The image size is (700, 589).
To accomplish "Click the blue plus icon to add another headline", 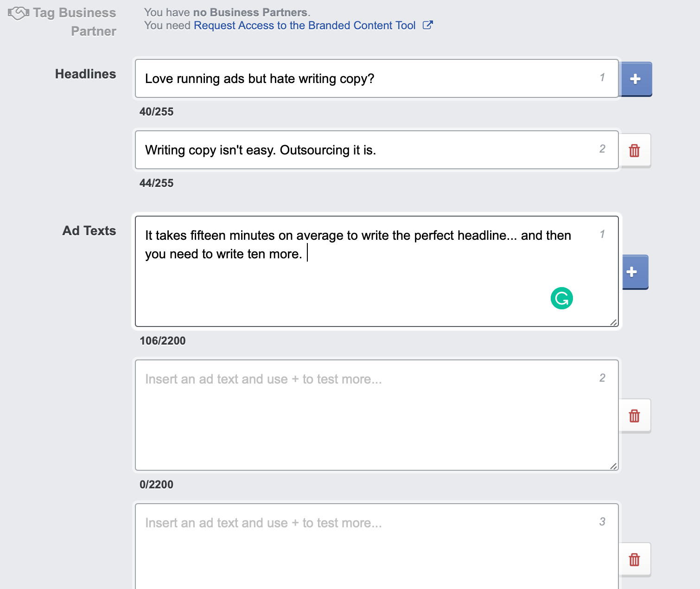I will [x=636, y=79].
